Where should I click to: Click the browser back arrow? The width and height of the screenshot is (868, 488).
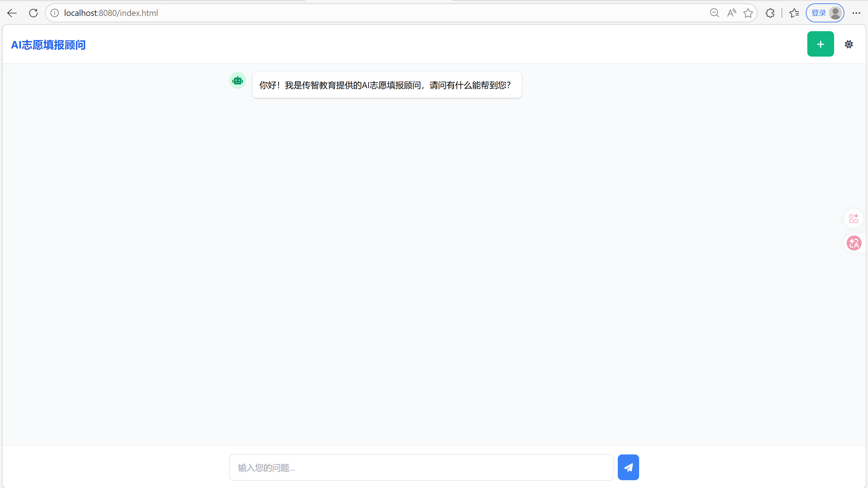coord(12,13)
